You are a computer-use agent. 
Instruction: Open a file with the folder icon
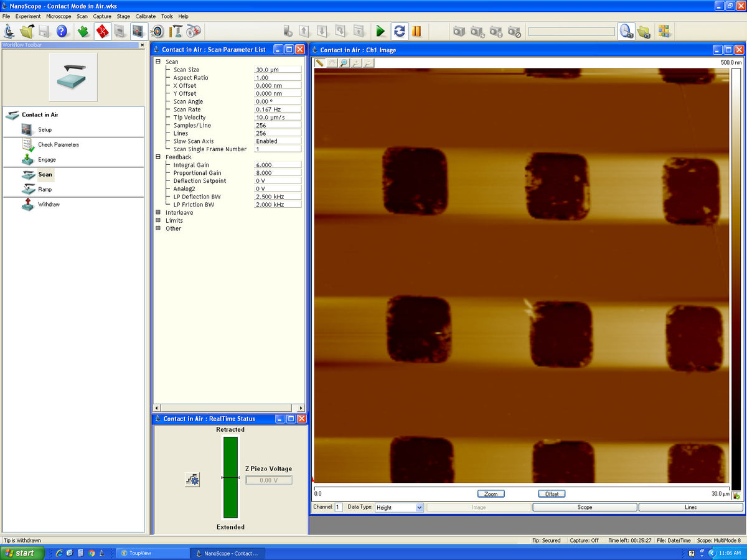point(27,31)
